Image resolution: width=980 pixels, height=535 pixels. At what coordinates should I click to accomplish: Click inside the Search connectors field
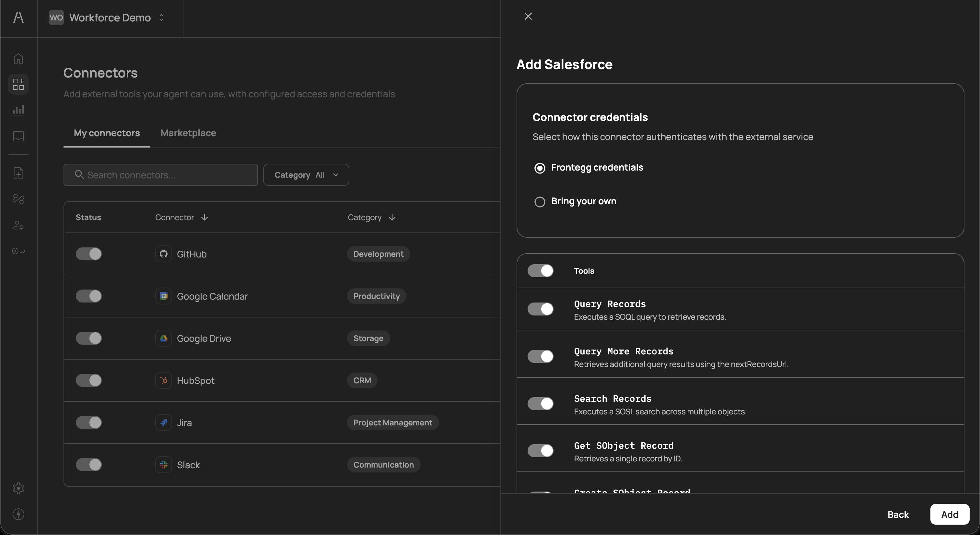coord(160,175)
